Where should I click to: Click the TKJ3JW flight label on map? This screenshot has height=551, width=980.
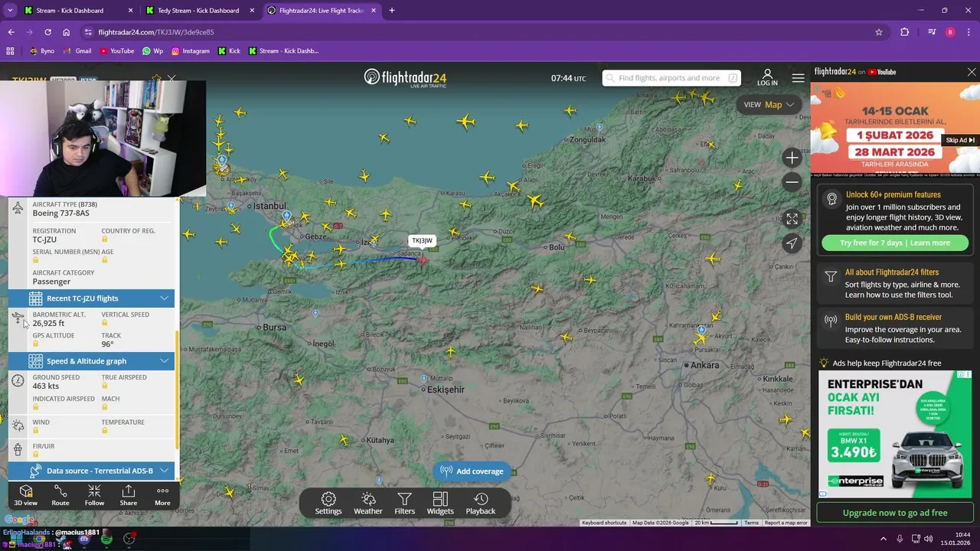click(422, 240)
